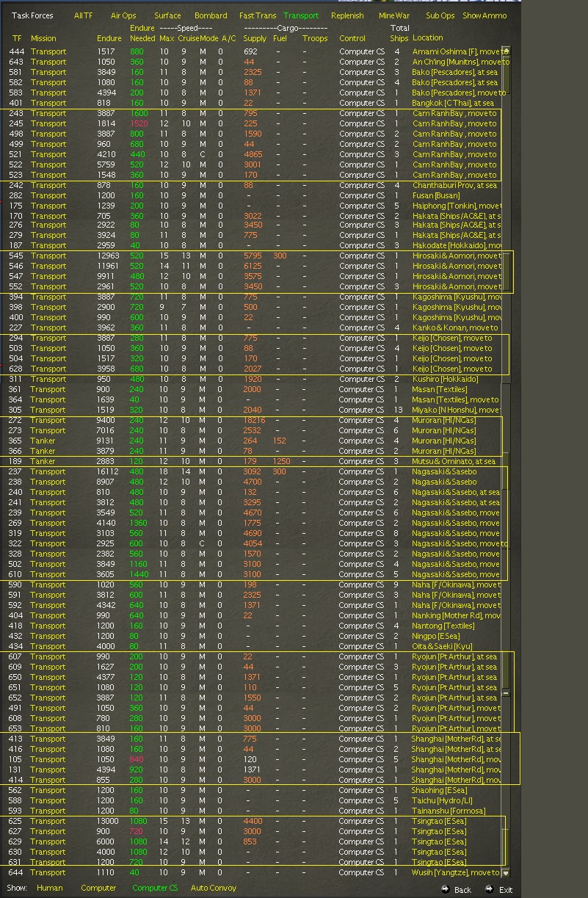Switch to the Air Ops tab
This screenshot has width=588, height=898.
pyautogui.click(x=123, y=15)
